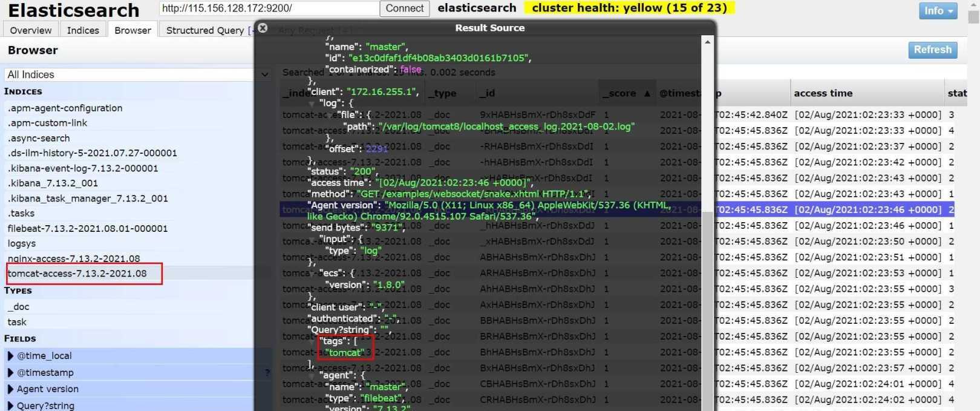Select the .kibana-event-log-7.13.2-000001 index

[83, 168]
